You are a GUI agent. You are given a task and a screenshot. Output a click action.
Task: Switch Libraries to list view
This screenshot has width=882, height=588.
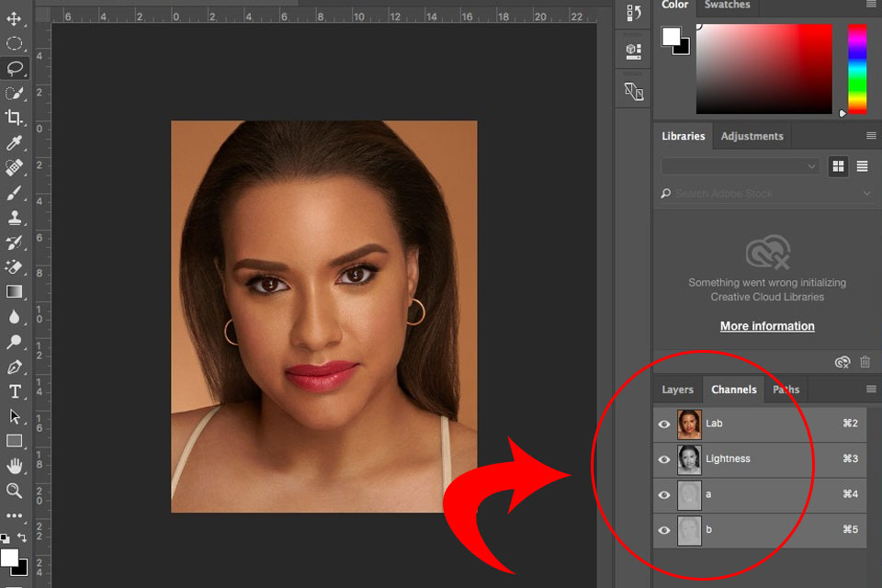coord(862,166)
